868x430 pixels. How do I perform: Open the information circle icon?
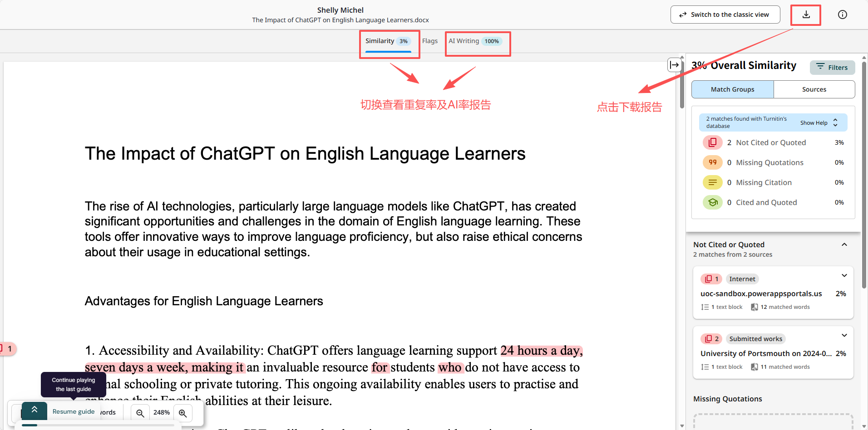click(842, 15)
